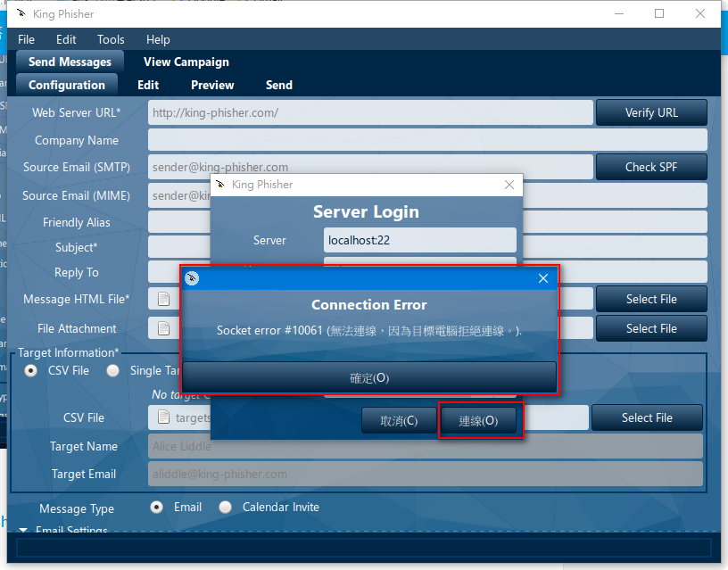Click the document icon in Message HTML File field
This screenshot has width=728, height=570.
pos(163,299)
